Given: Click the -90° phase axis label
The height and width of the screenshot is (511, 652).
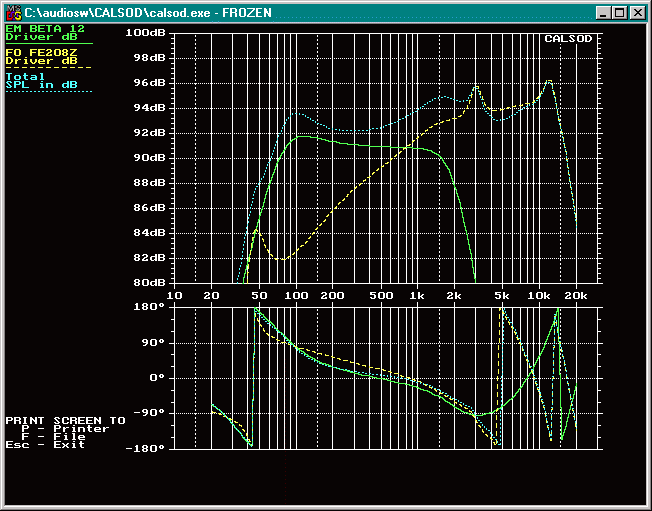Looking at the screenshot, I should tap(149, 413).
